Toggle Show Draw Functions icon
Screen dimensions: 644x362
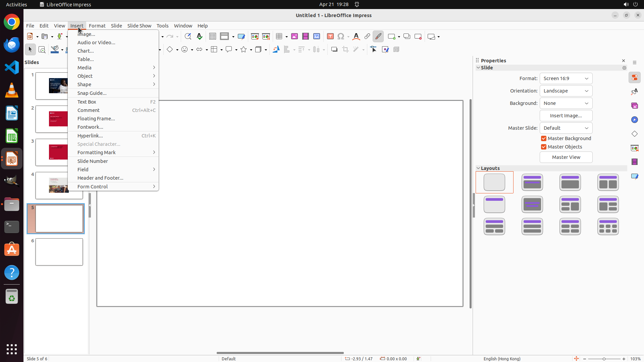(378, 36)
